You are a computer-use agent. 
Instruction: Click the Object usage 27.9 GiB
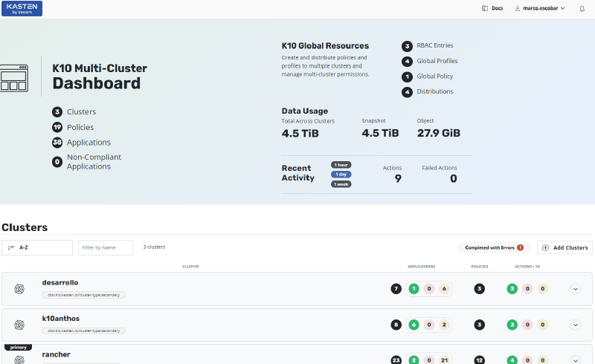439,133
